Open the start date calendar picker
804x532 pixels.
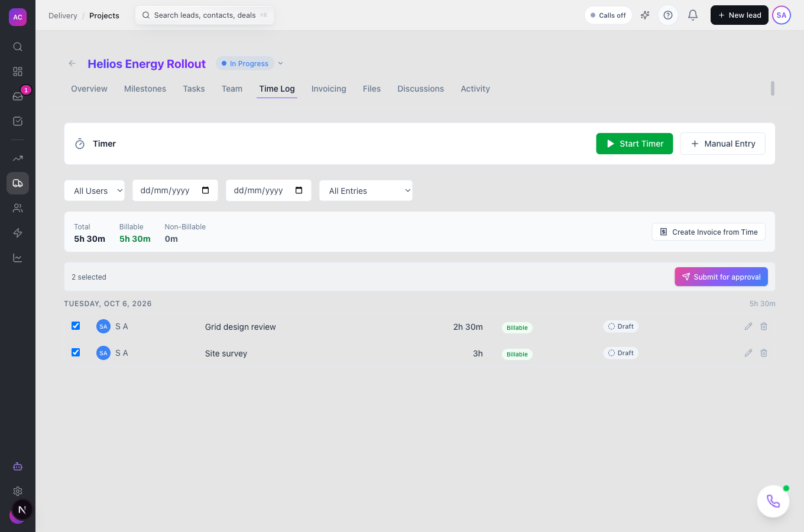click(x=206, y=190)
